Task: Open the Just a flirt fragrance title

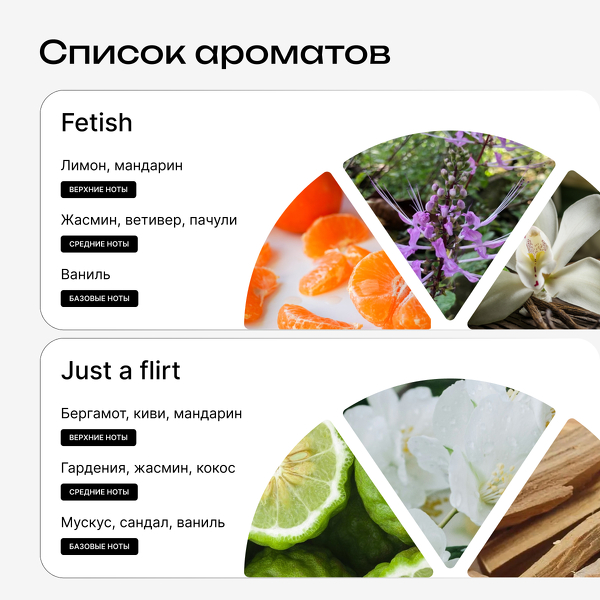Action: point(121,370)
